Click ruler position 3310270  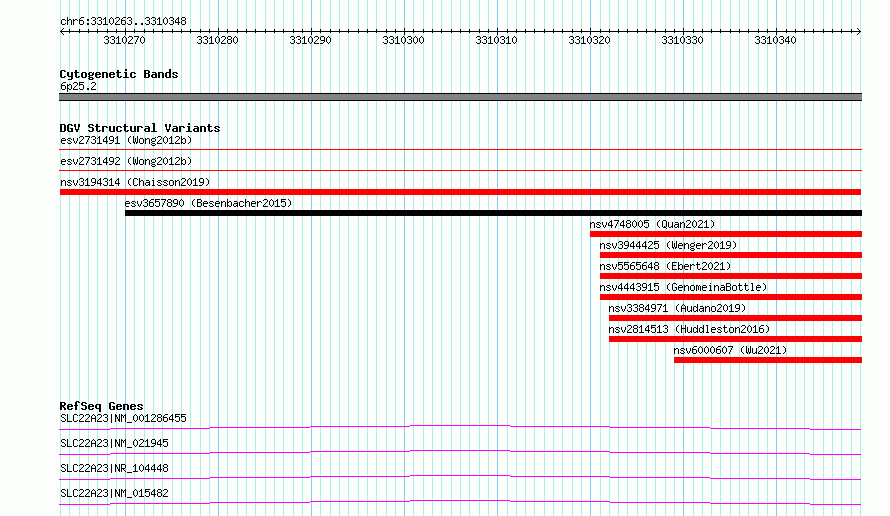(124, 40)
